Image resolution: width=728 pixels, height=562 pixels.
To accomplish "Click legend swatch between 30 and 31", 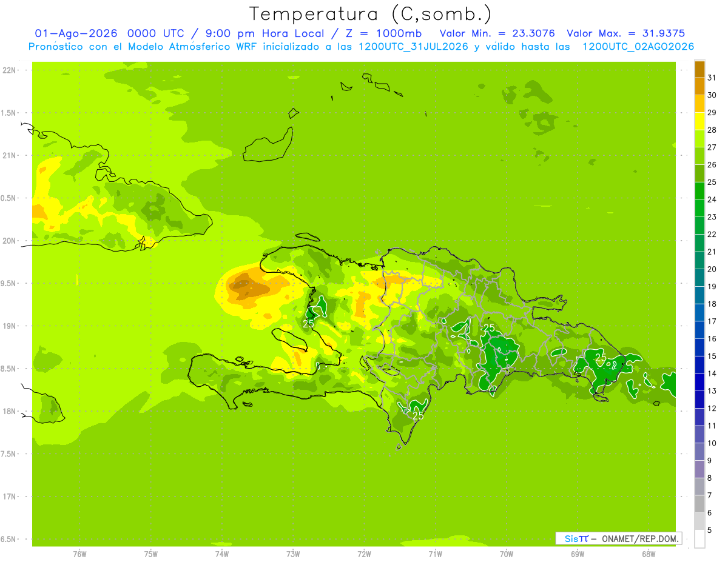I will (x=699, y=86).
